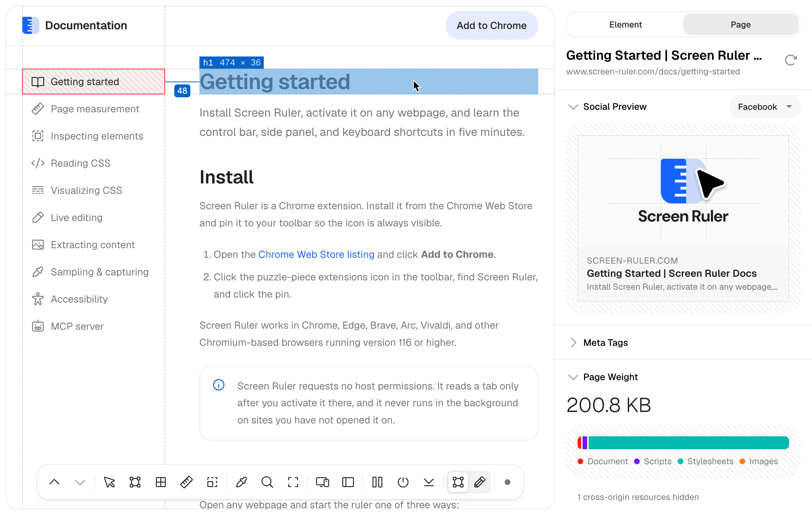The height and width of the screenshot is (515, 812).
Task: Click the Screen Ruler logo icon
Action: pyautogui.click(x=31, y=25)
